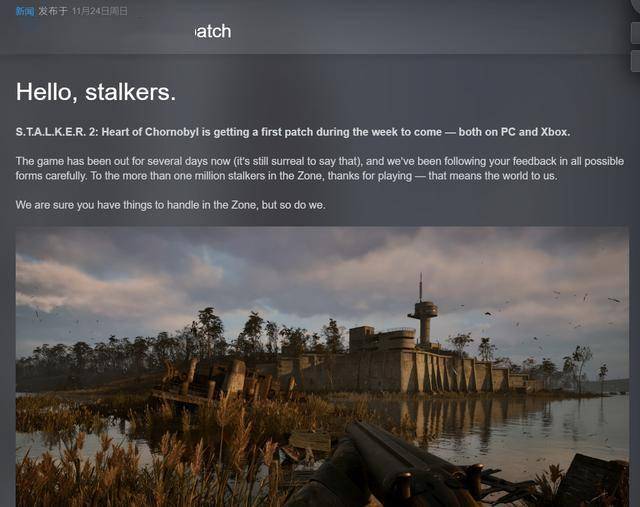Click the round partial icon at the top-right corner
This screenshot has height=507, width=640.
click(635, 4)
